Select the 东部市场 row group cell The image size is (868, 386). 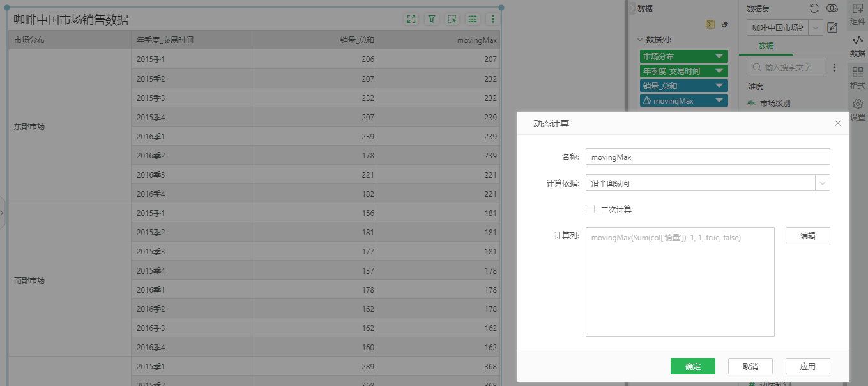(x=70, y=126)
